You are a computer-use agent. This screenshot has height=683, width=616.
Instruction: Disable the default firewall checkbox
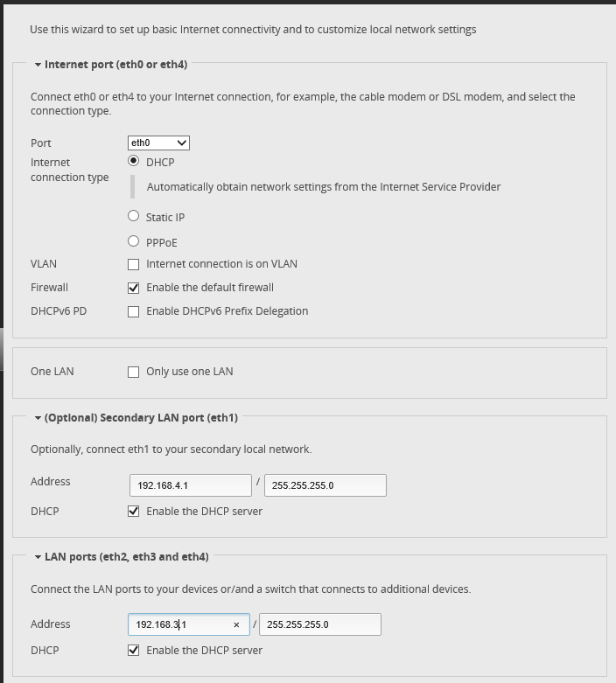pyautogui.click(x=134, y=288)
